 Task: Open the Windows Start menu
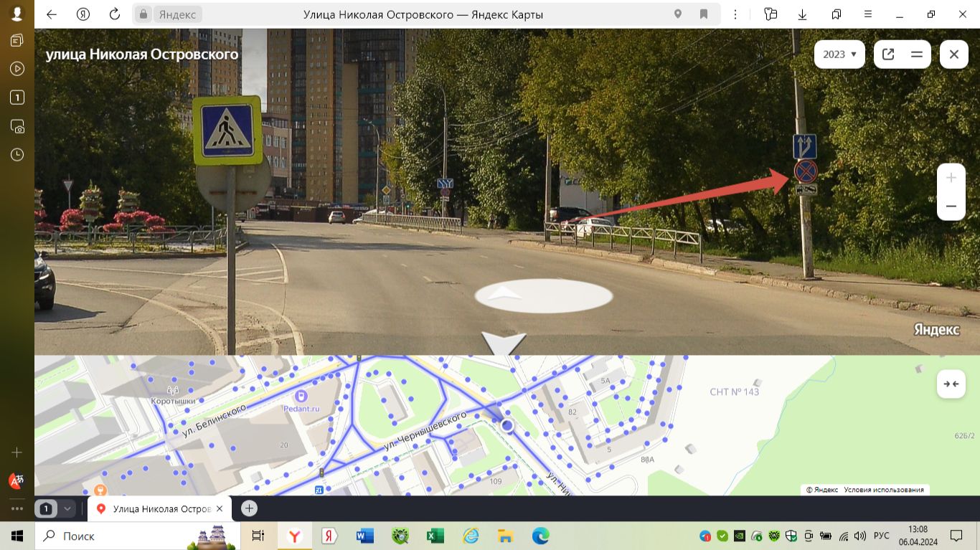pos(17,536)
